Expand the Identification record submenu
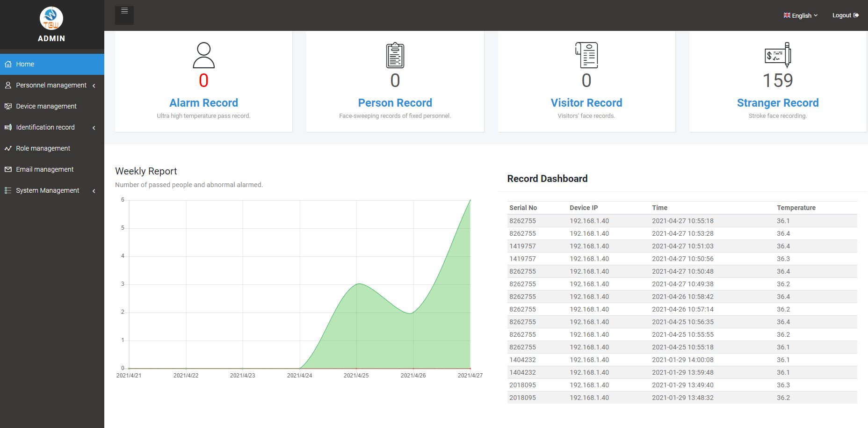 (x=52, y=127)
